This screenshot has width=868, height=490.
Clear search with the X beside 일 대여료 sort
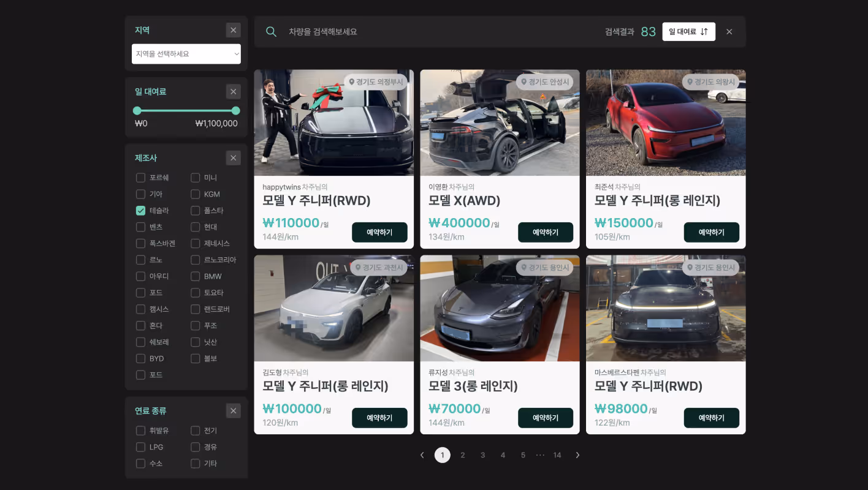point(729,32)
